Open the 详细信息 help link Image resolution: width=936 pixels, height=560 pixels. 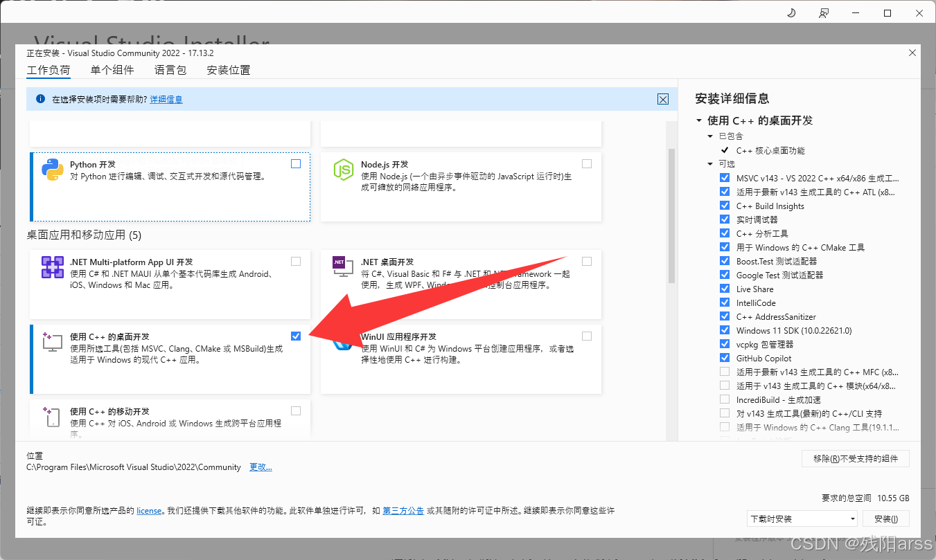[x=166, y=100]
